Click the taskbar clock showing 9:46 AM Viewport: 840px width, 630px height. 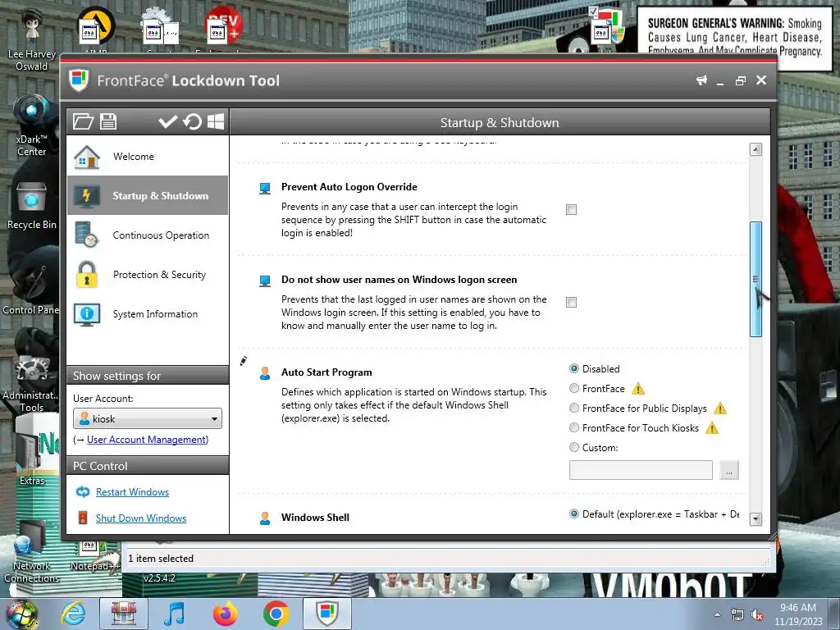pos(798,614)
